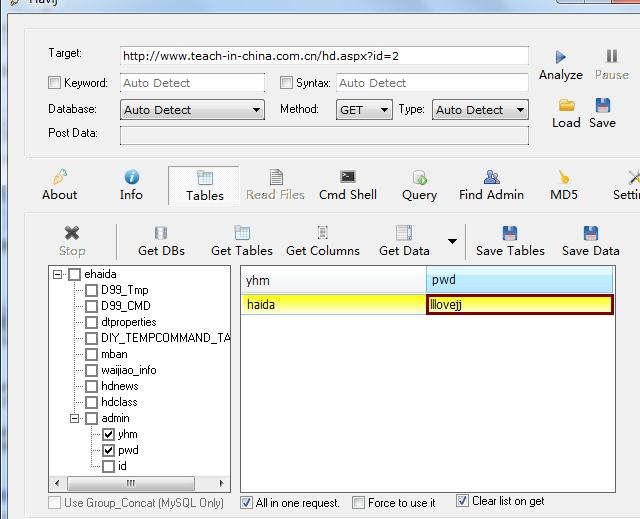Collapse the admin table node
The width and height of the screenshot is (640, 519).
click(x=74, y=418)
